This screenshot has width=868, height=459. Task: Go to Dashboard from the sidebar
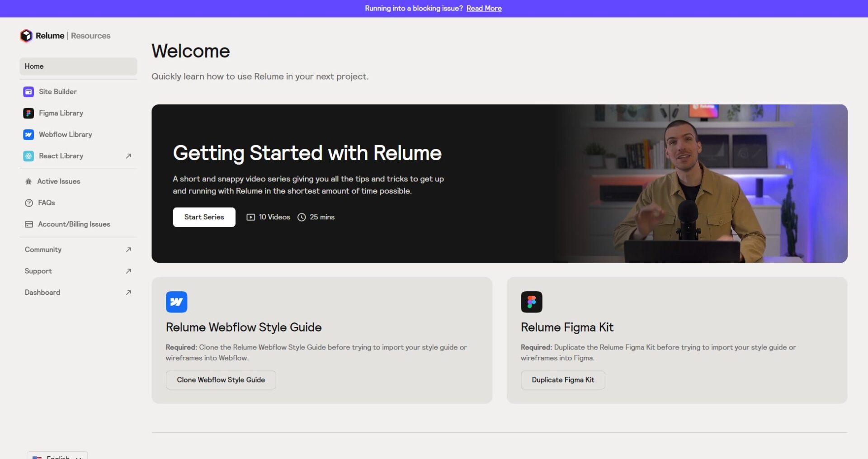42,293
